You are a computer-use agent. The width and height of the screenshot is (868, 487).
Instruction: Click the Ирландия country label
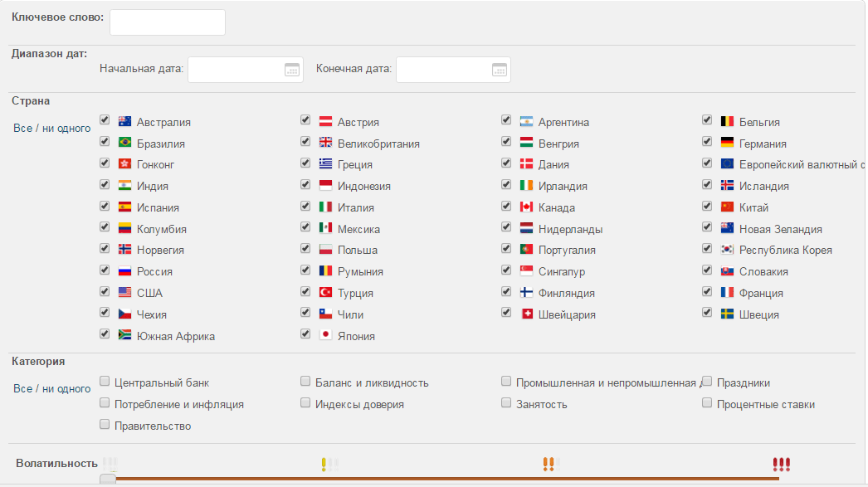coord(563,187)
